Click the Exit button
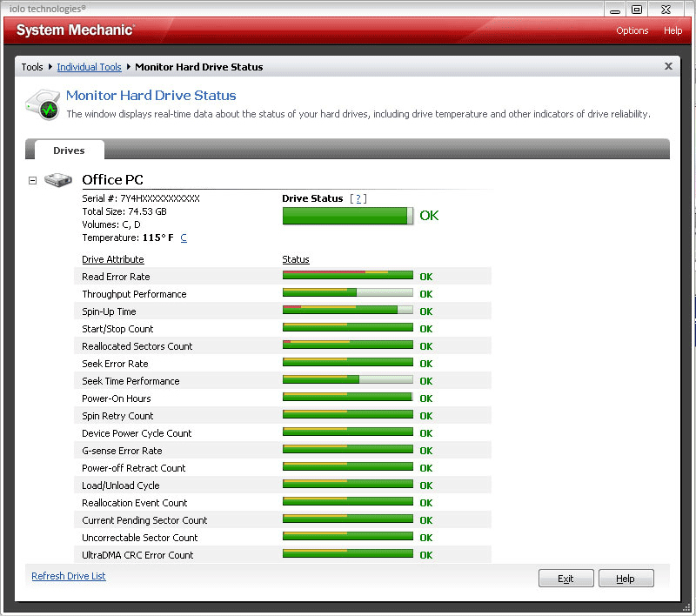Image resolution: width=696 pixels, height=616 pixels. pyautogui.click(x=565, y=579)
